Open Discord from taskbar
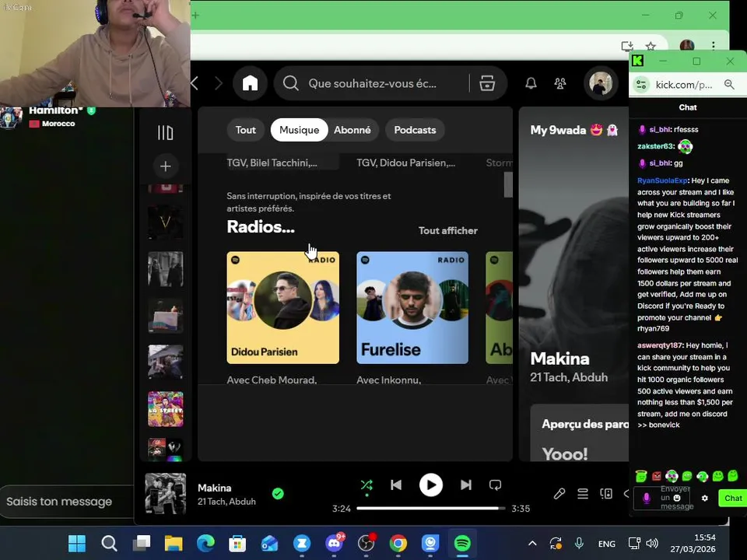Viewport: 747px width, 560px height. click(x=334, y=544)
